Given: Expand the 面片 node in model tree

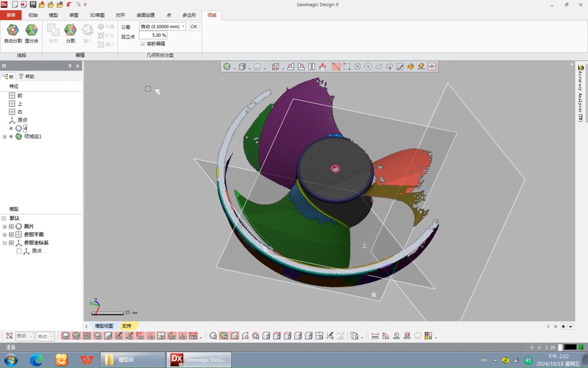Looking at the screenshot, I should point(4,226).
